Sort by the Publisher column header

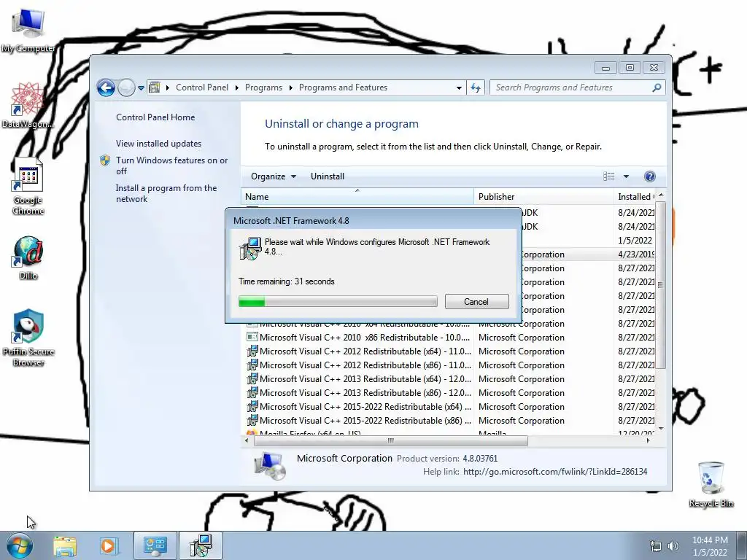click(x=543, y=197)
